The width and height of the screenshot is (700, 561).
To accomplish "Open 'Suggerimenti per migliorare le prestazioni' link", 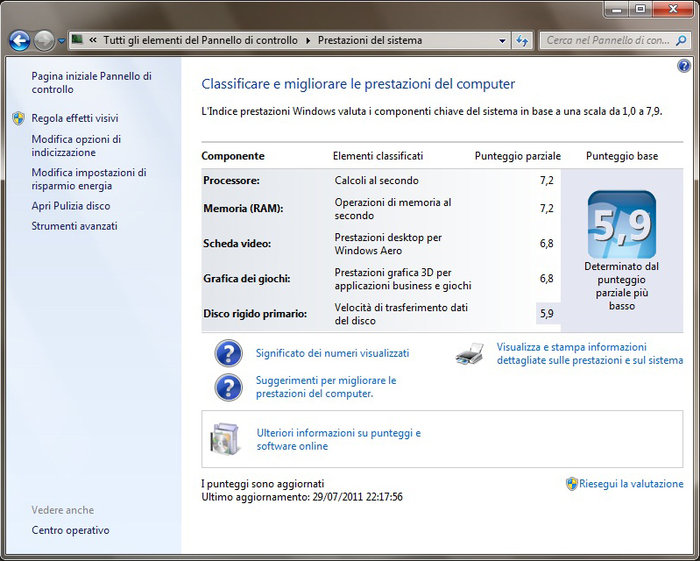I will pos(326,387).
